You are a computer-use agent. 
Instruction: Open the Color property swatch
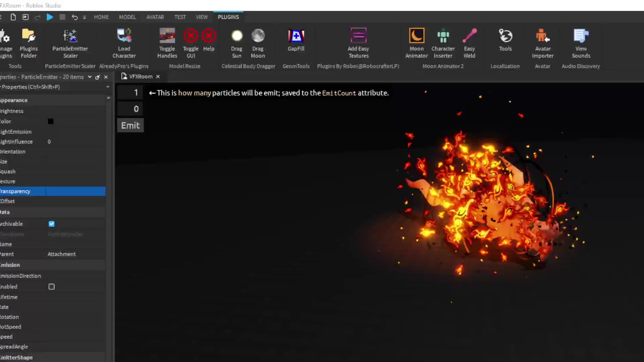coord(51,121)
